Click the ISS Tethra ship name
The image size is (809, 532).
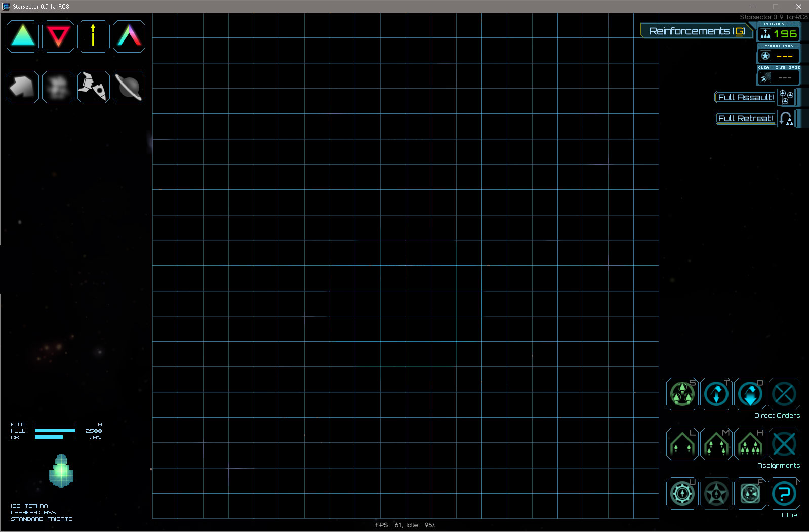[29, 506]
